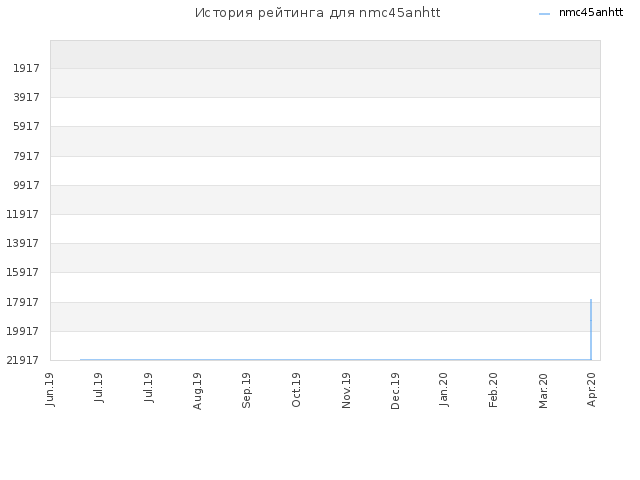Click the Jun.19 x-axis label
640x480 pixels.
pyautogui.click(x=50, y=389)
